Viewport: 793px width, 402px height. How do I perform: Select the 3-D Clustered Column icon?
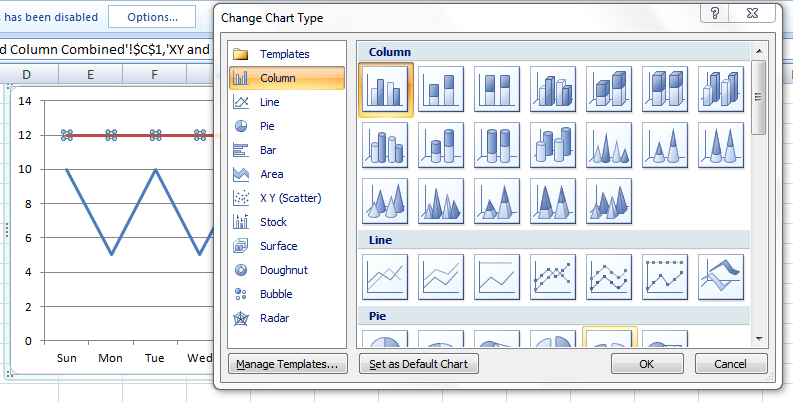(553, 90)
